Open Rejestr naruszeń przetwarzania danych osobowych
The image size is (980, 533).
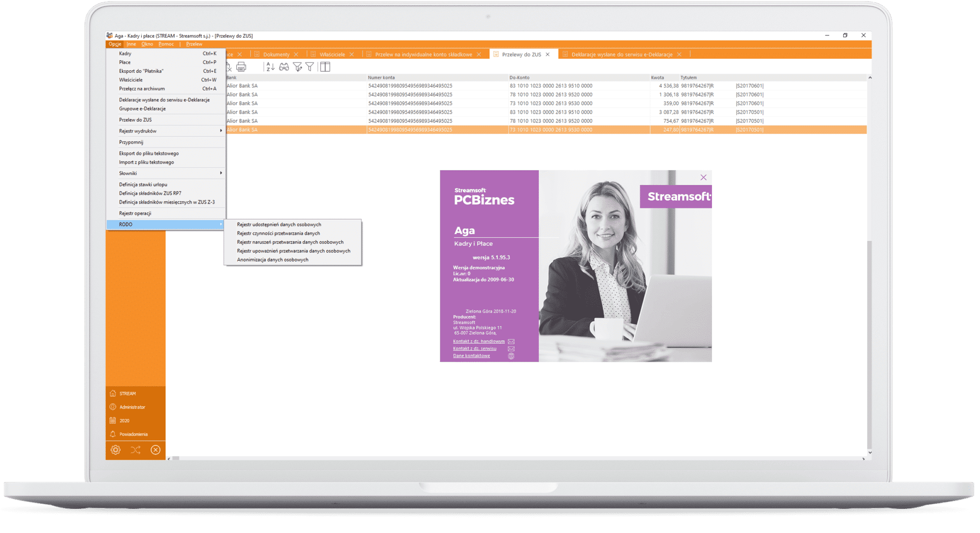293,242
